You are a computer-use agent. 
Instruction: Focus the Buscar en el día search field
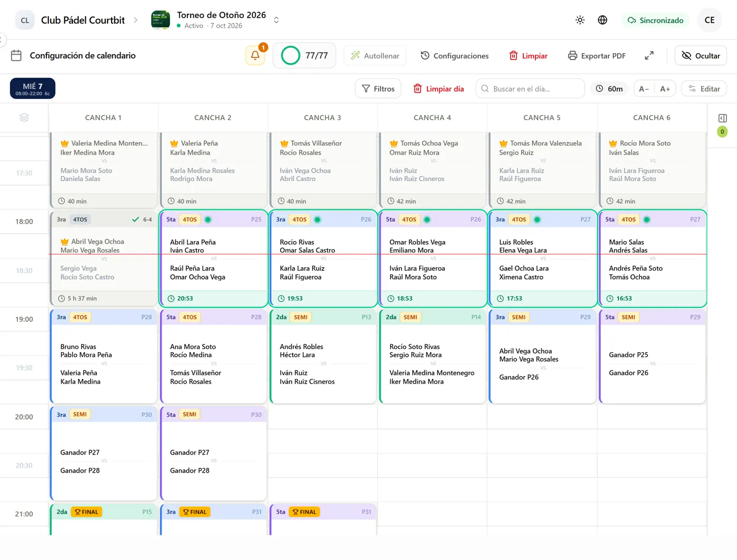coord(530,89)
